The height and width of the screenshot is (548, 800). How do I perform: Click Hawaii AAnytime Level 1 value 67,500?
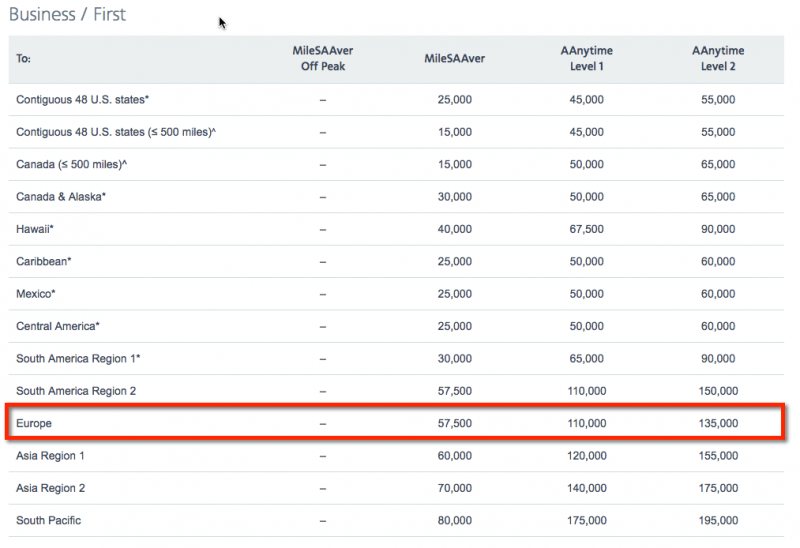[x=586, y=229]
